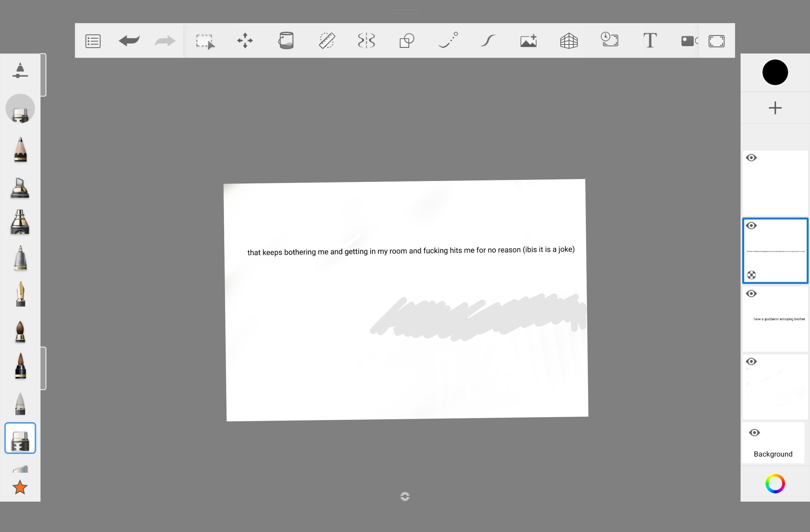Image resolution: width=810 pixels, height=532 pixels.
Task: Open the color wheel editor
Action: 775,483
